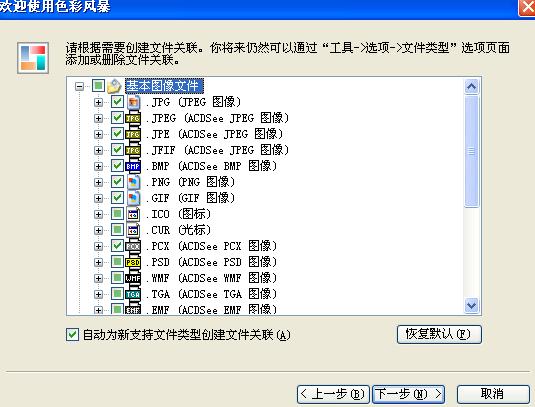Uncheck the .PNG association checkbox
The width and height of the screenshot is (535, 407).
click(117, 181)
